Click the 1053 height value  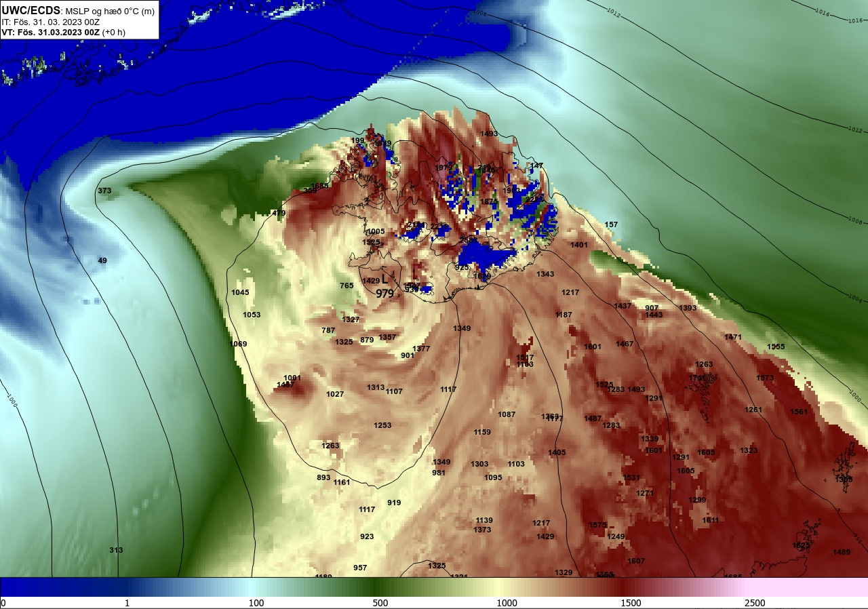coord(252,315)
